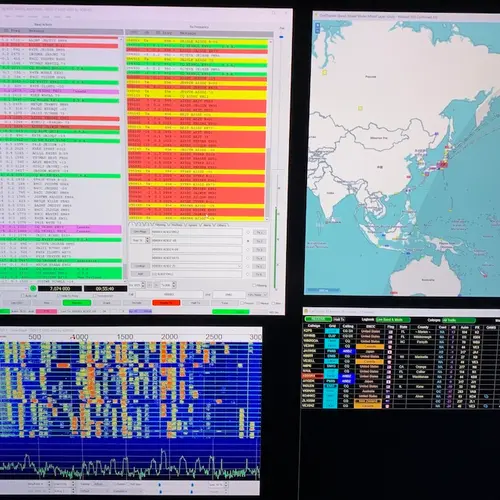Image resolution: width=500 pixels, height=500 pixels.
Task: Click the map zoom-in plus icon
Action: [x=318, y=25]
